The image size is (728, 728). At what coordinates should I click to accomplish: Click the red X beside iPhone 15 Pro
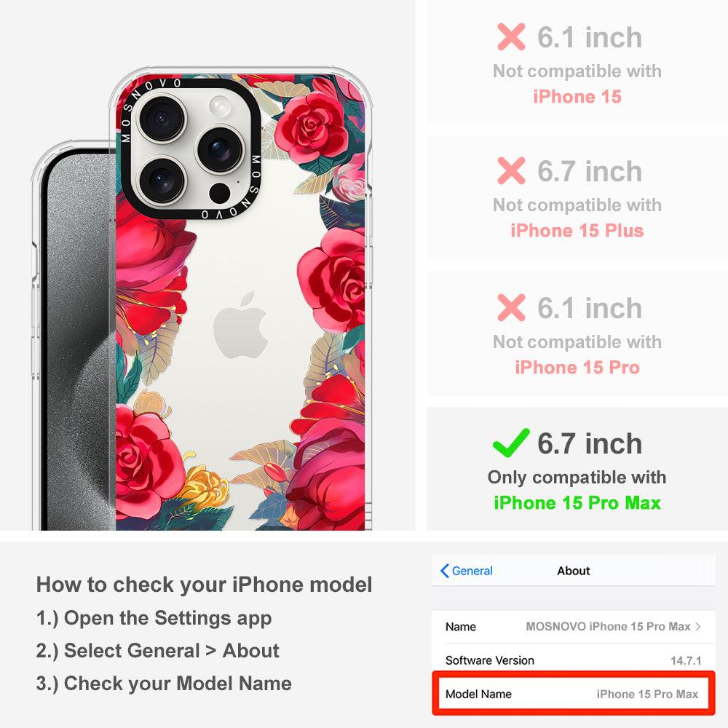511,307
